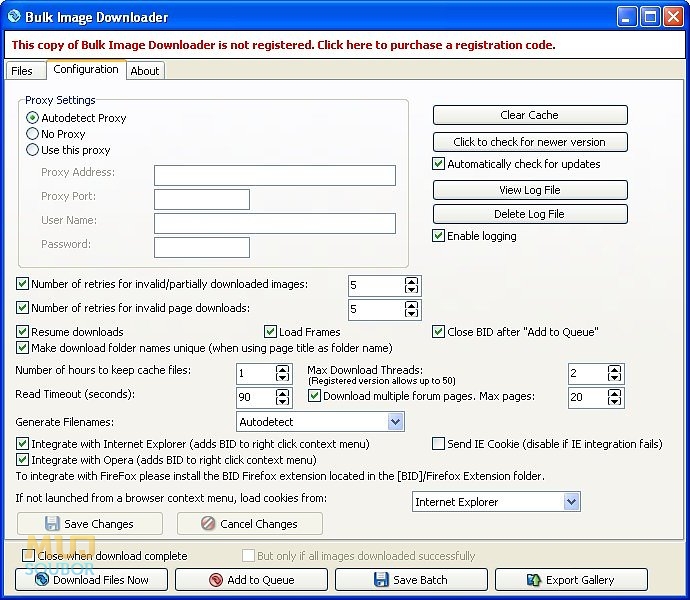This screenshot has width=690, height=600.
Task: Uncheck Close BID after Add to Queue
Action: coord(438,331)
